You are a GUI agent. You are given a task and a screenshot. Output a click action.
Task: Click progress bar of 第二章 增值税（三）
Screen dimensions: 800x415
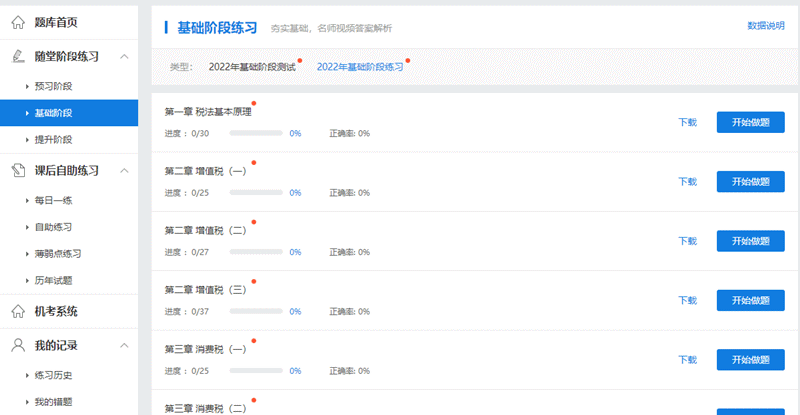[255, 312]
